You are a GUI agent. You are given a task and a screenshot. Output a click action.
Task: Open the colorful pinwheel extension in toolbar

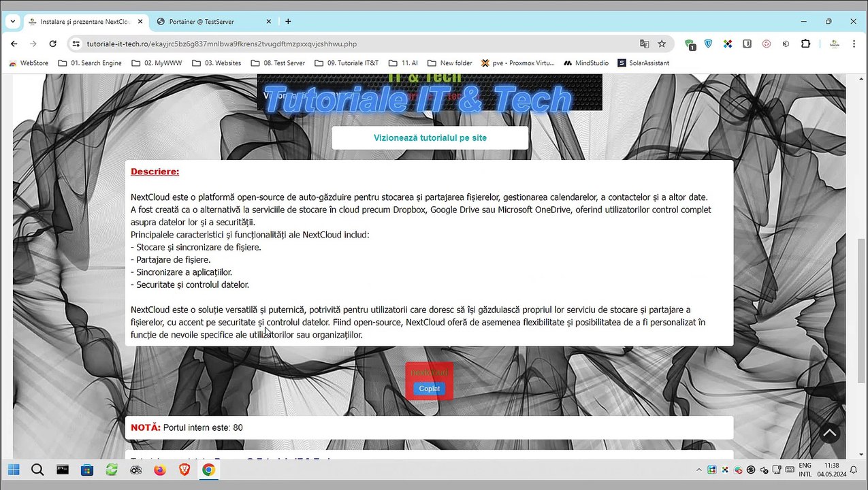(x=728, y=44)
